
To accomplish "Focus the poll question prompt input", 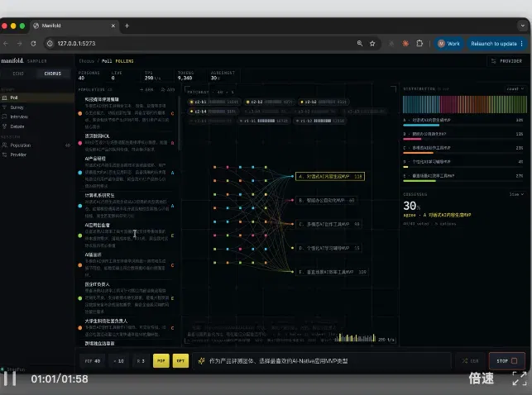I will coord(322,361).
